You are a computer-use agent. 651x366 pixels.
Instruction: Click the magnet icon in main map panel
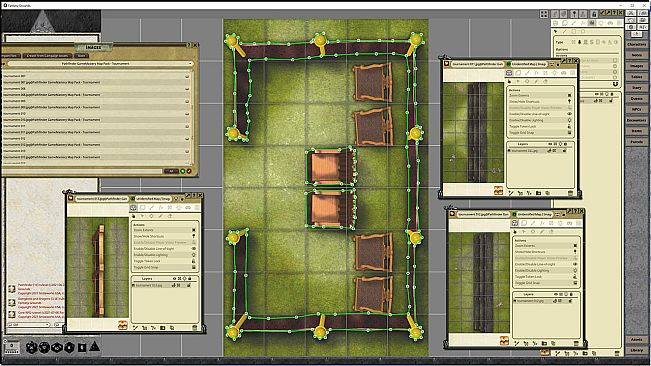point(615,84)
